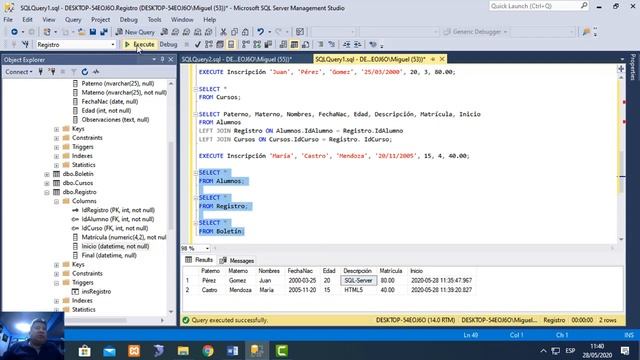The image size is (640, 360).
Task: Click the Debug button
Action: pos(168,44)
